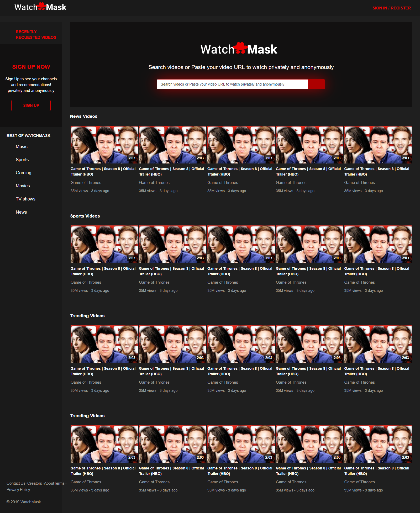Open the channel name under the first News video
Image resolution: width=420 pixels, height=513 pixels.
pyautogui.click(x=86, y=183)
